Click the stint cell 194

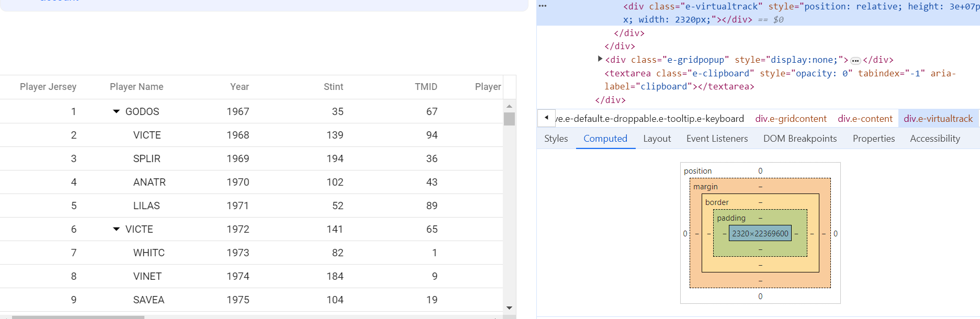click(335, 158)
